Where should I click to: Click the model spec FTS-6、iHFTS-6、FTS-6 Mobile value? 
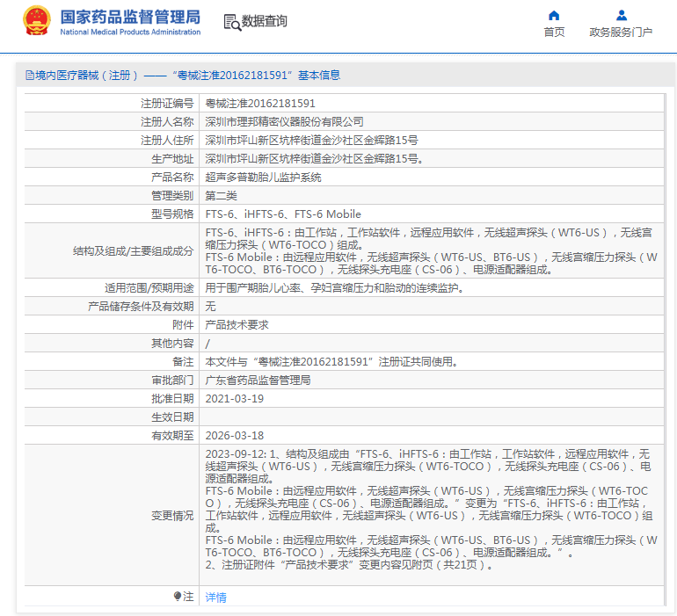tap(283, 214)
